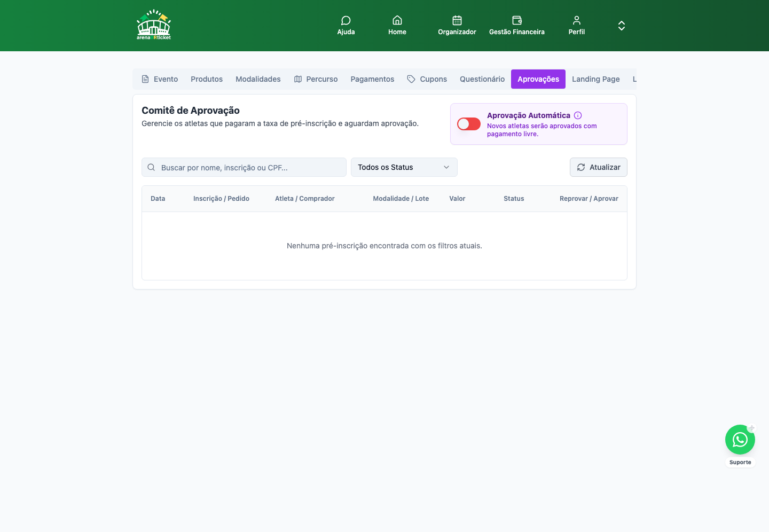Click the Nenhuma pré-inscrição encontrada message

[384, 246]
